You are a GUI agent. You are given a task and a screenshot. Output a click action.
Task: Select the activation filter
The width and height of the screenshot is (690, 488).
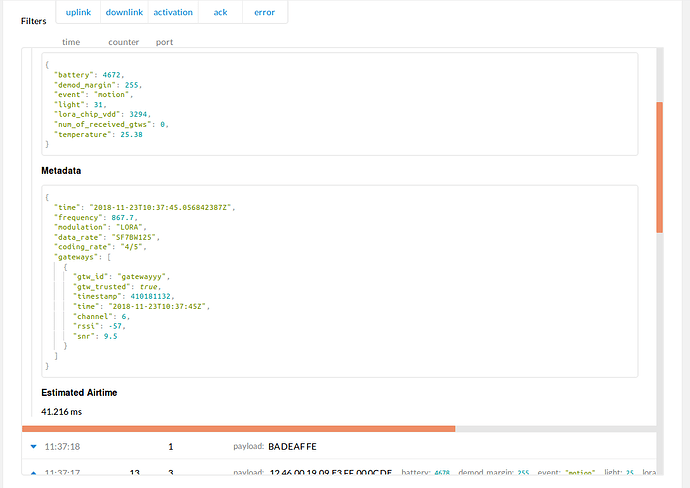point(173,12)
